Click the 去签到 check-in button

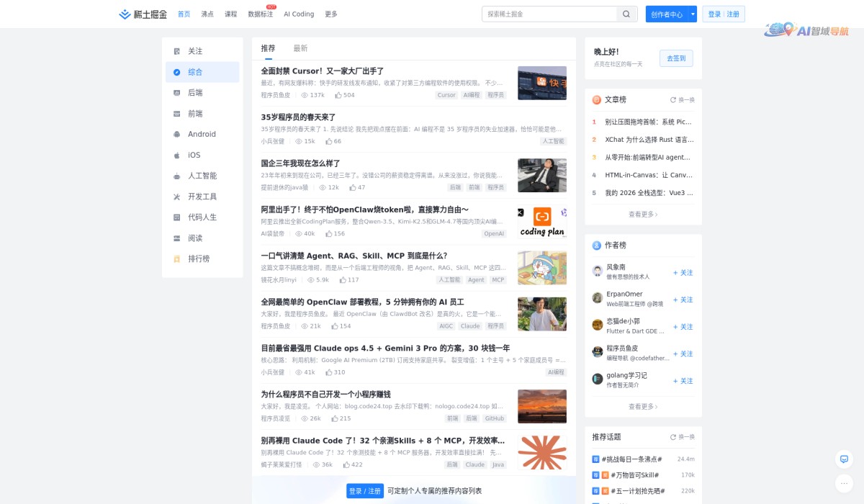point(675,58)
